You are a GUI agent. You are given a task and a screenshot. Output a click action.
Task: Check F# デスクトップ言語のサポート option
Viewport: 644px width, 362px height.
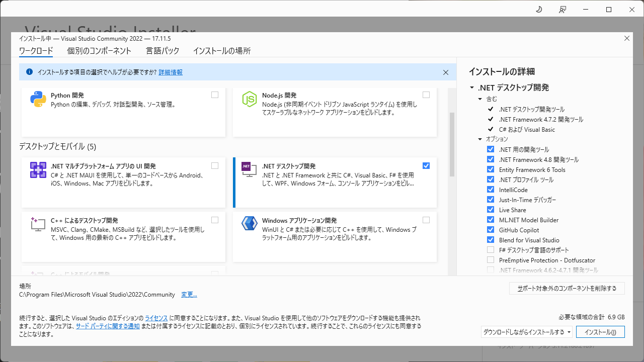click(491, 250)
